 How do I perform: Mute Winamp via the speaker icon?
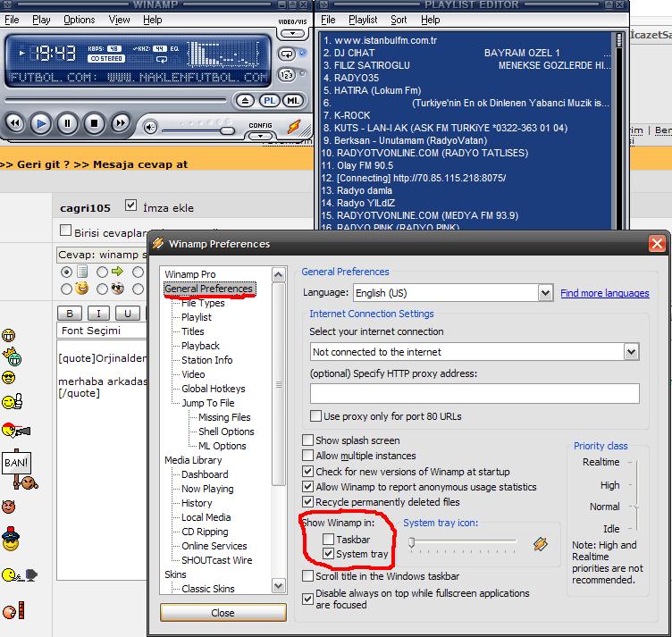150,127
